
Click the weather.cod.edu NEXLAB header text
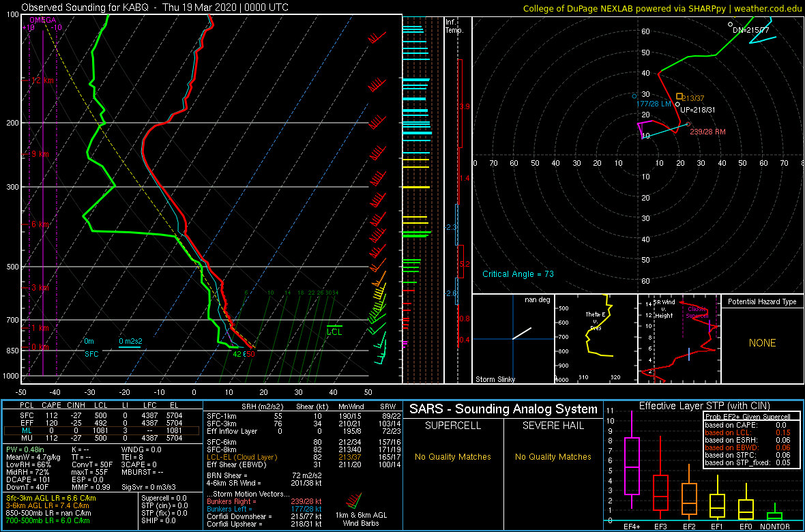pyautogui.click(x=662, y=8)
